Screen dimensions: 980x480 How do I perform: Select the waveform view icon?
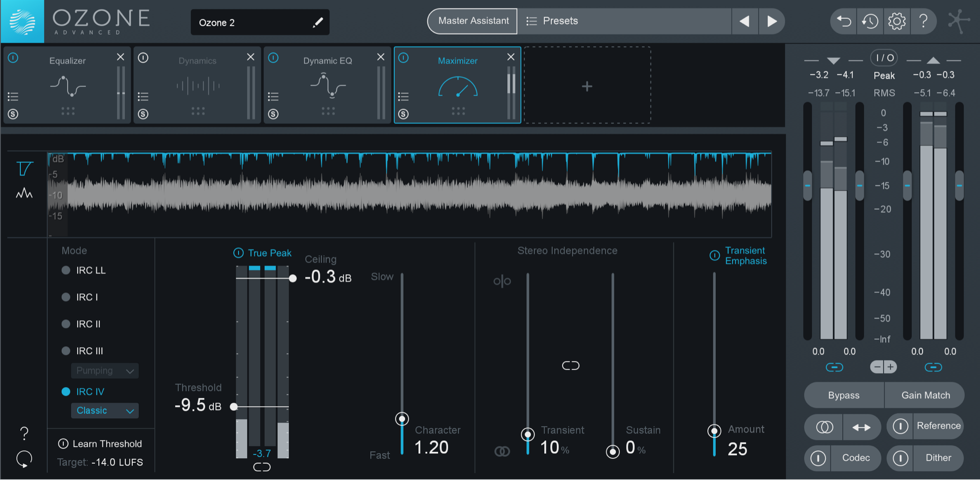coord(24,194)
